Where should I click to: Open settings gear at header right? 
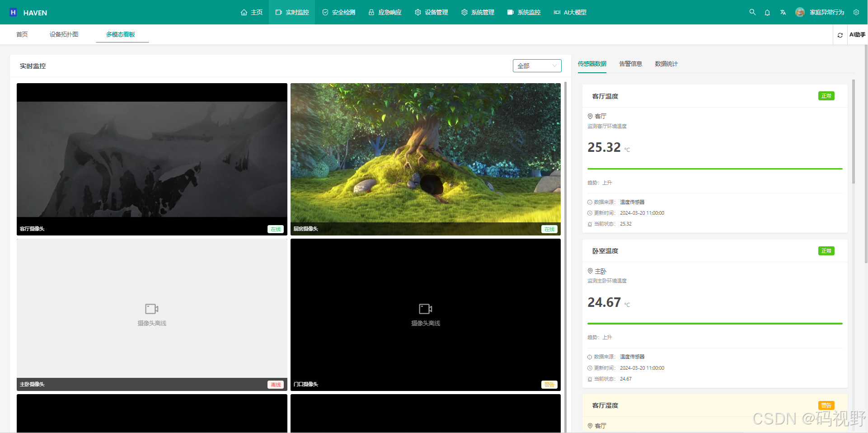(856, 12)
